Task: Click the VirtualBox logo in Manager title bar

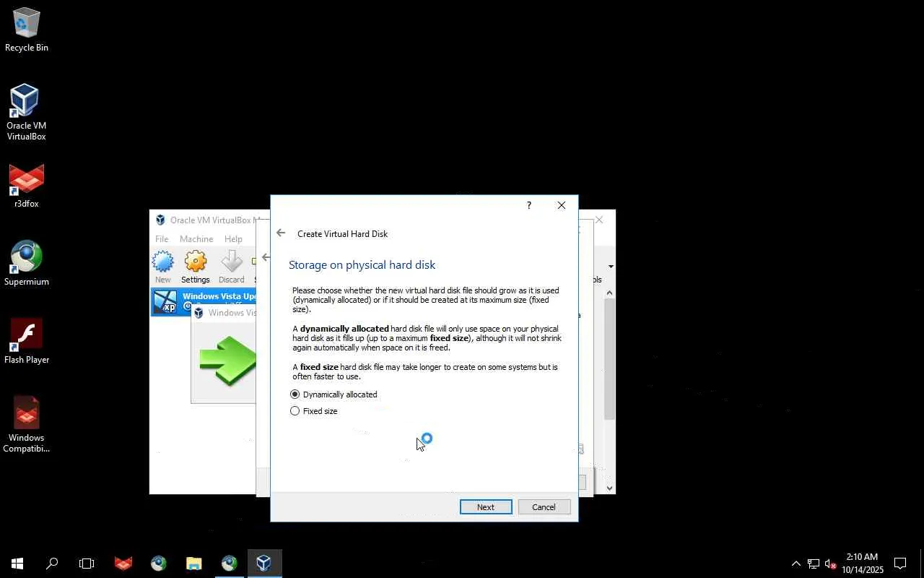Action: click(160, 220)
